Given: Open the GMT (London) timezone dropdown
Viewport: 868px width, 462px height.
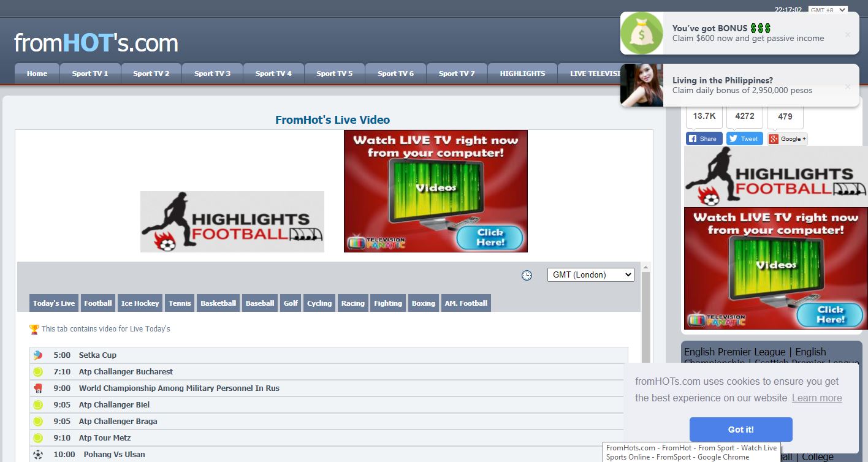Looking at the screenshot, I should (591, 275).
